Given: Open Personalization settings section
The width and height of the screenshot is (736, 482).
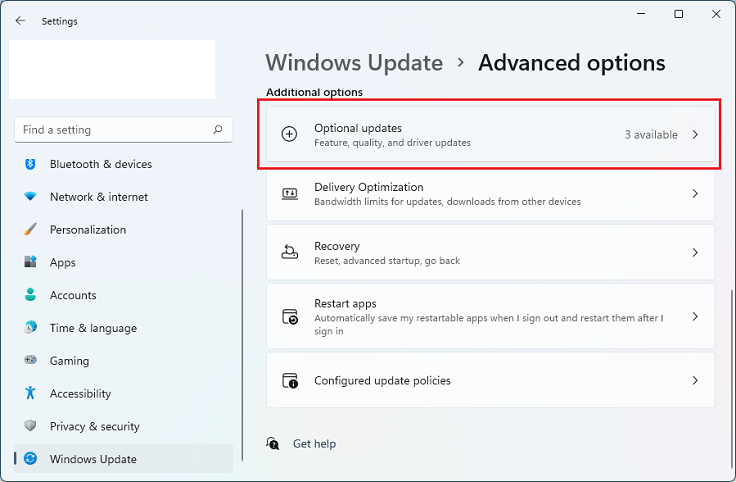Looking at the screenshot, I should [123, 230].
